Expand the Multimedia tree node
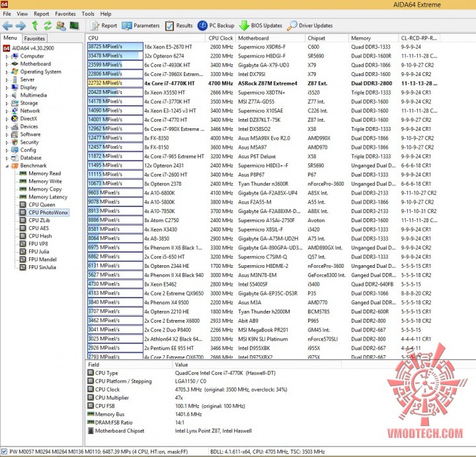The width and height of the screenshot is (476, 457). tap(7, 95)
